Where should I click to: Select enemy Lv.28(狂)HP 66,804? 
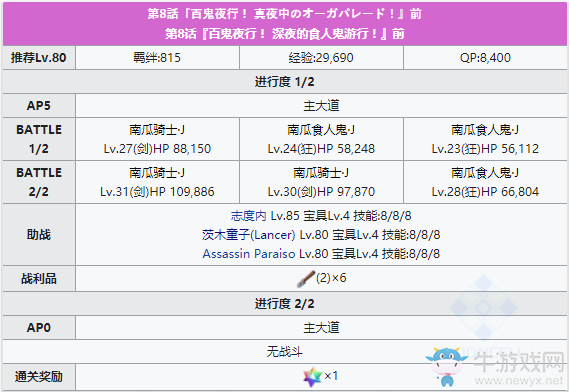(485, 192)
